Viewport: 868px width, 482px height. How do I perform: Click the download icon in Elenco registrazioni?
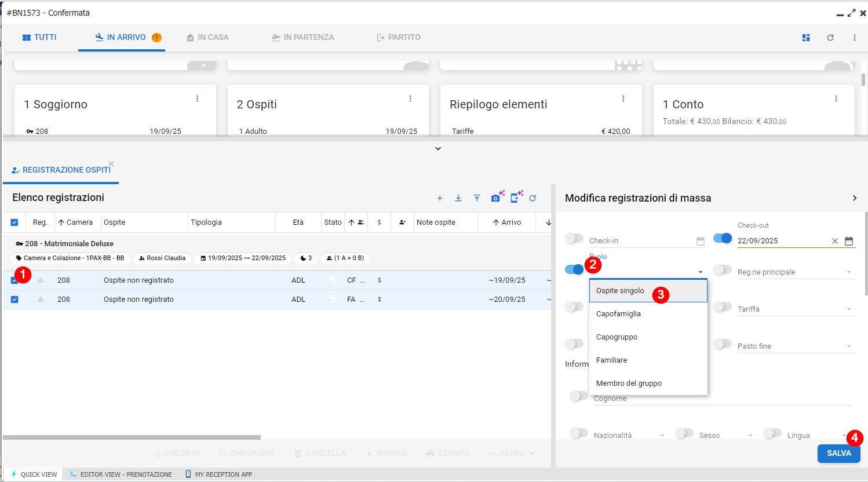click(x=458, y=198)
